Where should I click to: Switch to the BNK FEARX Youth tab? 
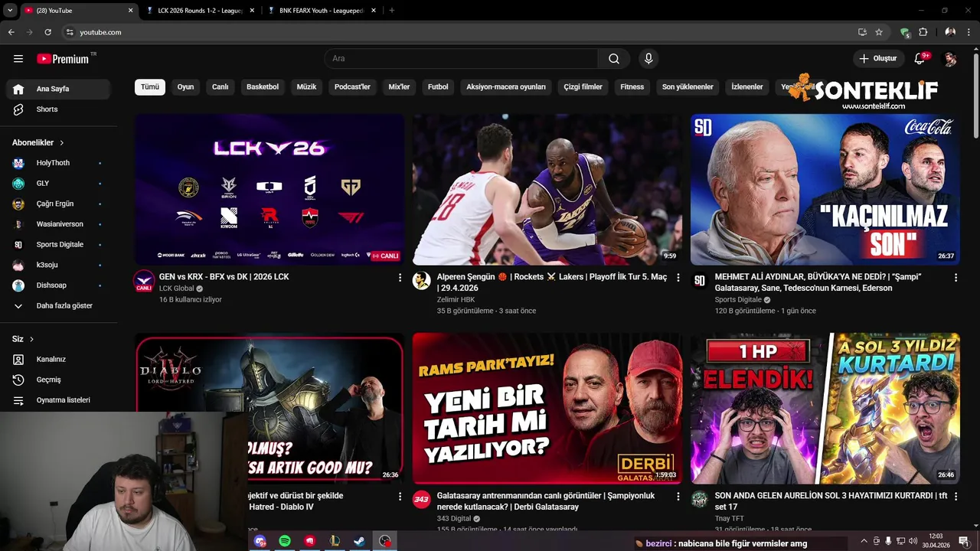[321, 11]
